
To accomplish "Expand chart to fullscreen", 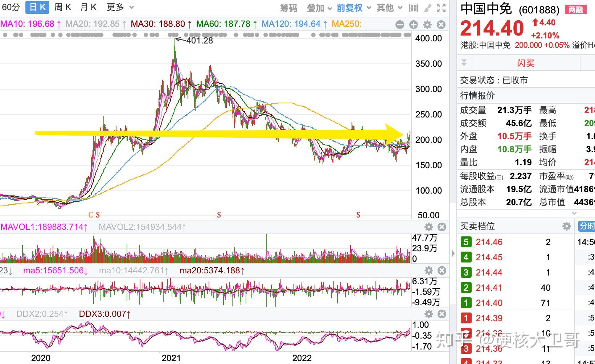I will 441,8.
